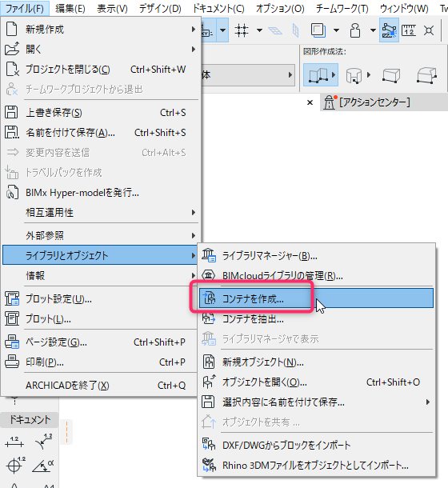Expand the 新規作成 submenu
The image size is (448, 488).
[x=101, y=30]
